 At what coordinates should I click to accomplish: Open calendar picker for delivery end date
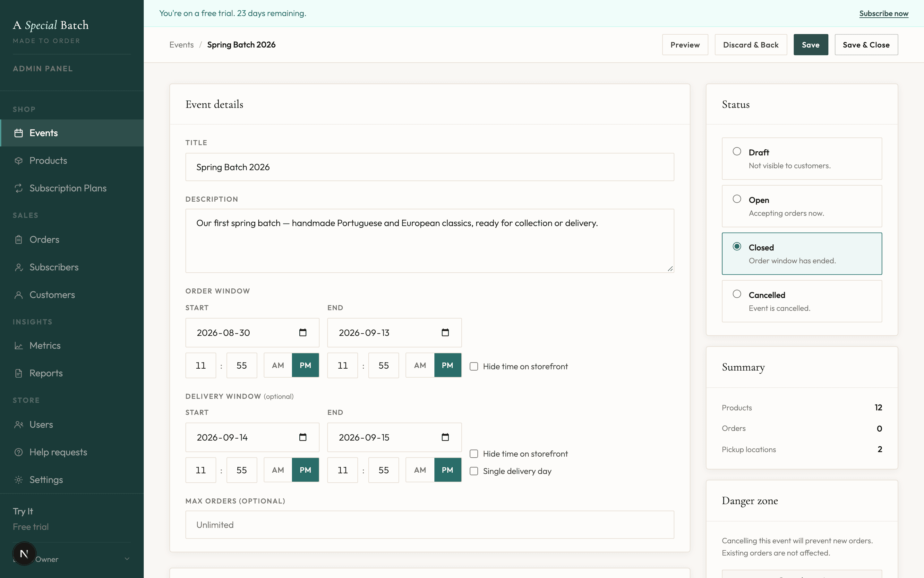pos(445,437)
